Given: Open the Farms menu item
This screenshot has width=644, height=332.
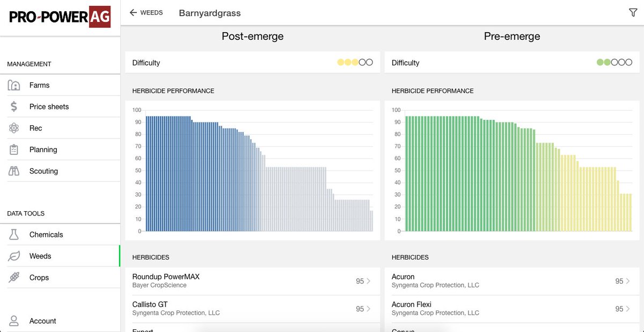Looking at the screenshot, I should click(60, 85).
